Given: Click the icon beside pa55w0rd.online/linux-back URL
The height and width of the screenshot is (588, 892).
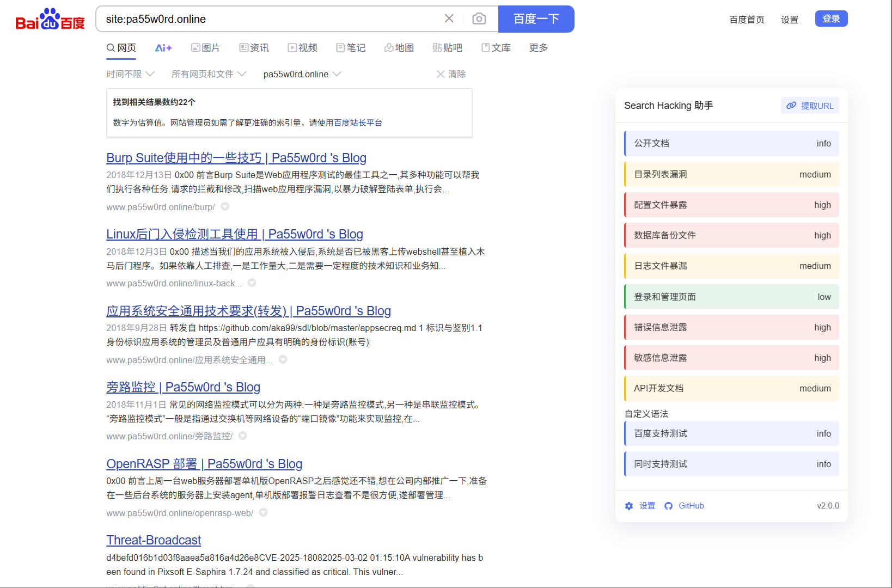Looking at the screenshot, I should pos(252,283).
